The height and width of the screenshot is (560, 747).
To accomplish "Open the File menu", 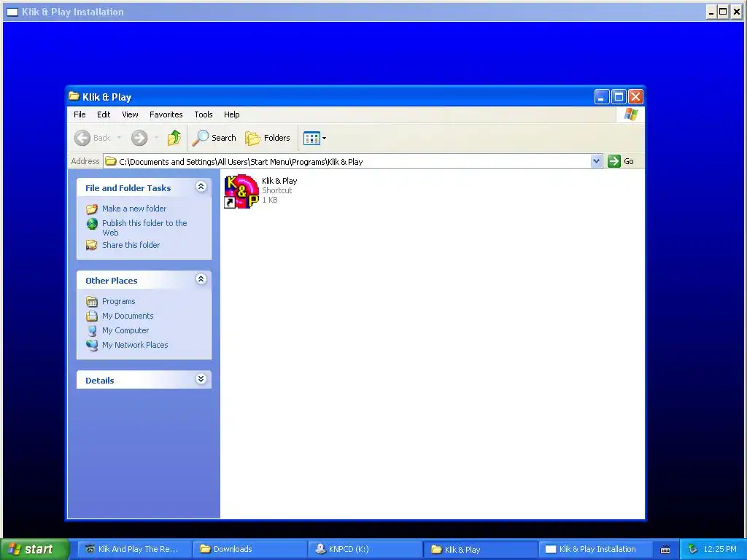I will pyautogui.click(x=80, y=114).
